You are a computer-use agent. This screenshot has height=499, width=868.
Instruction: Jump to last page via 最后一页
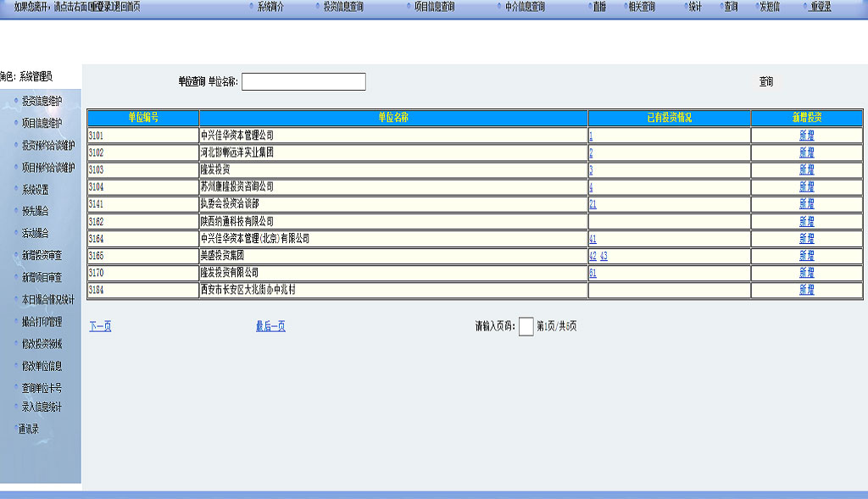tap(270, 327)
